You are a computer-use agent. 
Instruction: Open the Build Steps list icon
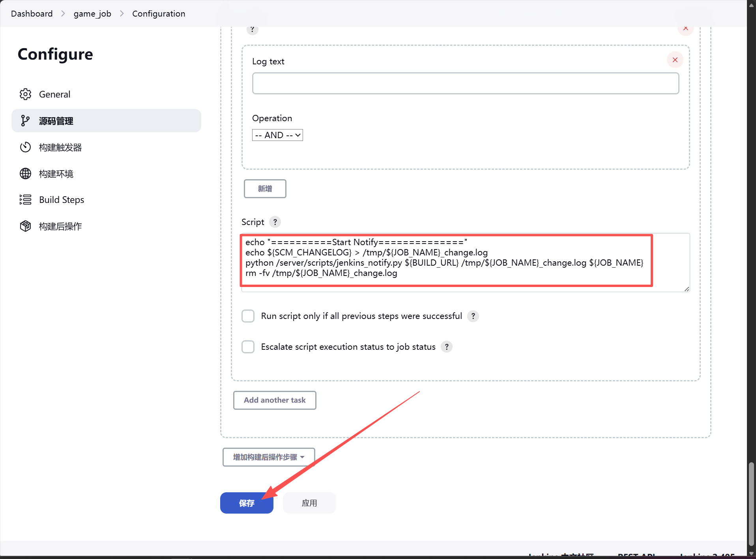click(x=26, y=200)
